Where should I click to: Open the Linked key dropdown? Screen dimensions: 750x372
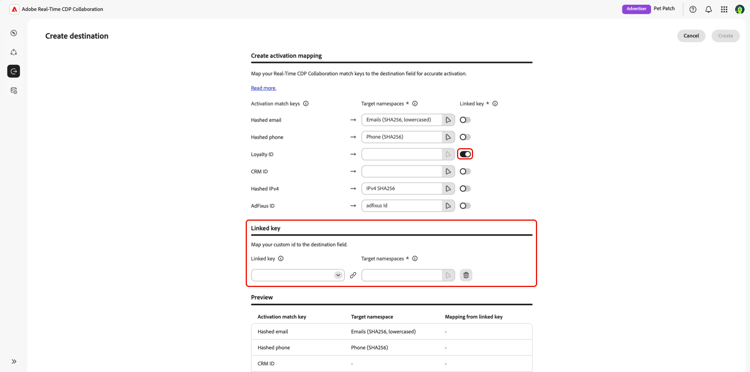(x=298, y=275)
